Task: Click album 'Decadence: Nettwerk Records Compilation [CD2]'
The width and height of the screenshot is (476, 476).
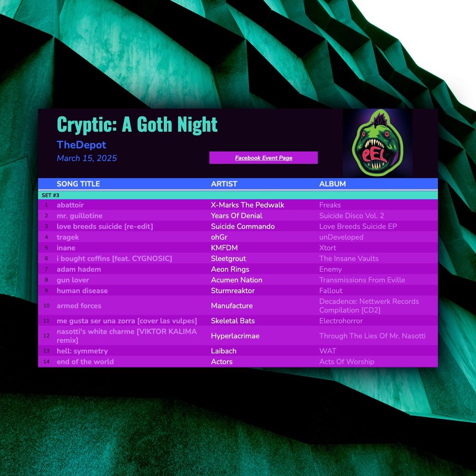Action: point(369,306)
